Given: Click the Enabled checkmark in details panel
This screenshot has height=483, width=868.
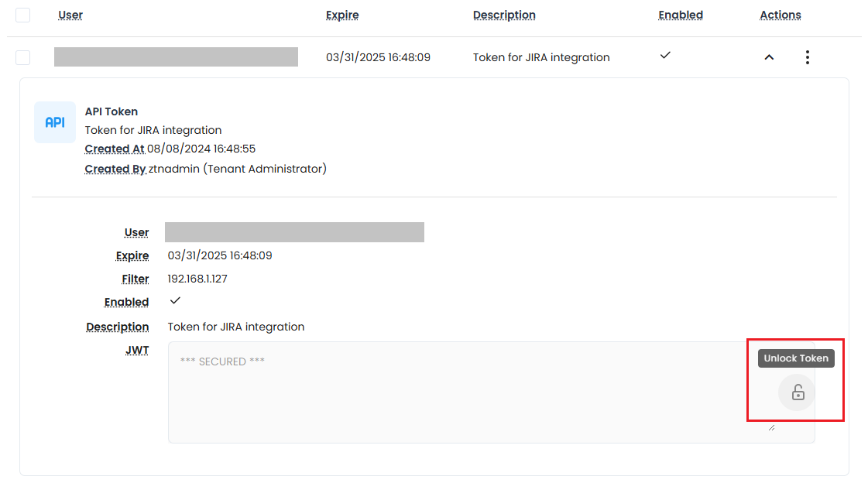Looking at the screenshot, I should 175,300.
